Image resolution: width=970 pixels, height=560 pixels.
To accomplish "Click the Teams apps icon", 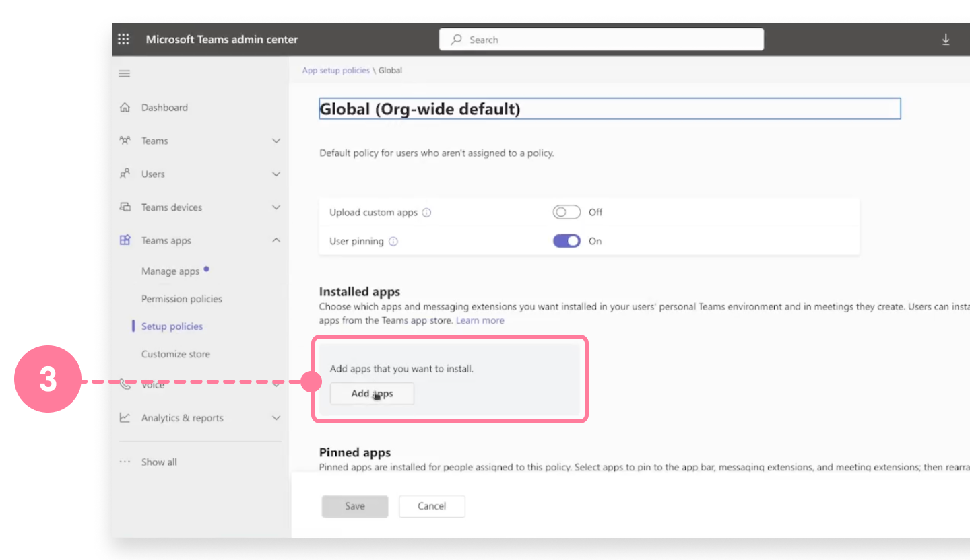I will (125, 240).
